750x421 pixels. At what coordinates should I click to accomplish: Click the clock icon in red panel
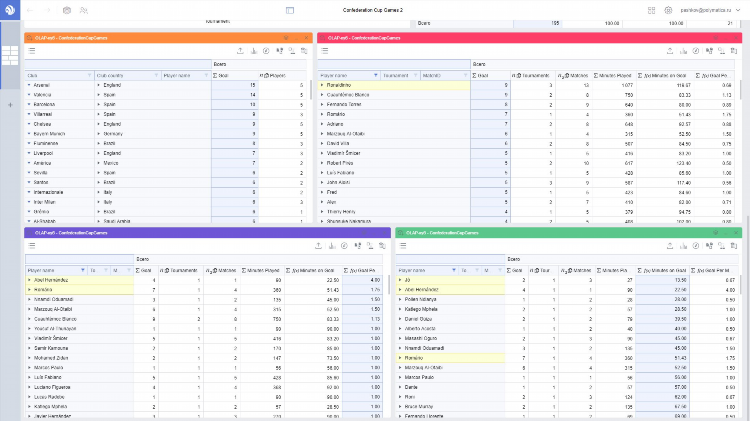pos(696,51)
